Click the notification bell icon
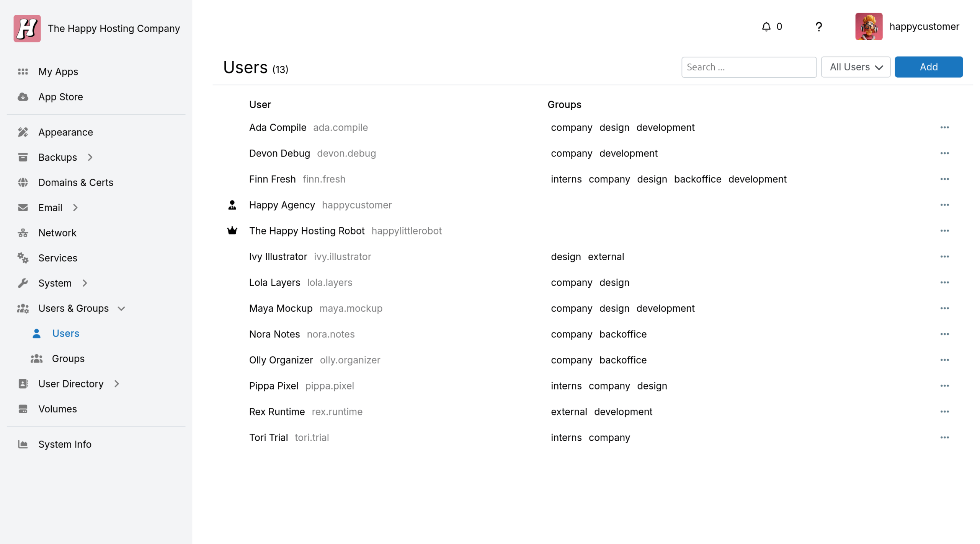 click(x=766, y=27)
